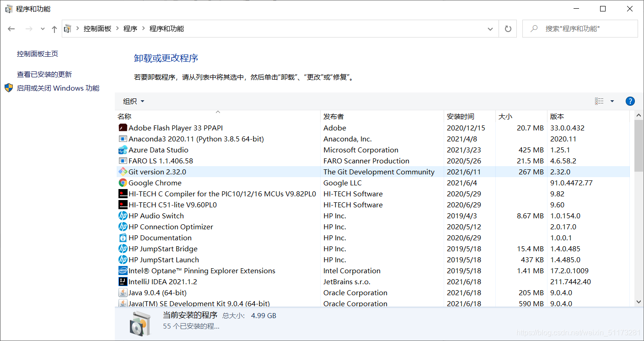Click the Google Chrome icon
Image resolution: width=644 pixels, height=341 pixels.
coord(123,183)
